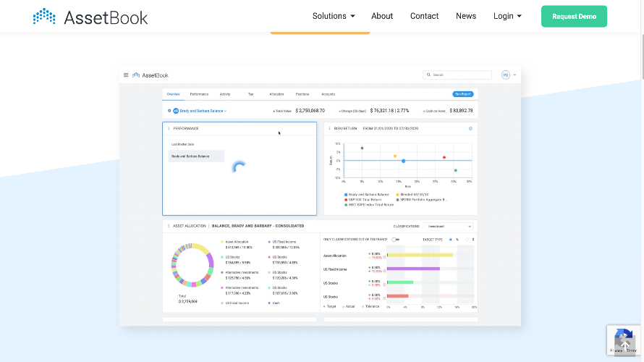Go to the About page

click(382, 16)
